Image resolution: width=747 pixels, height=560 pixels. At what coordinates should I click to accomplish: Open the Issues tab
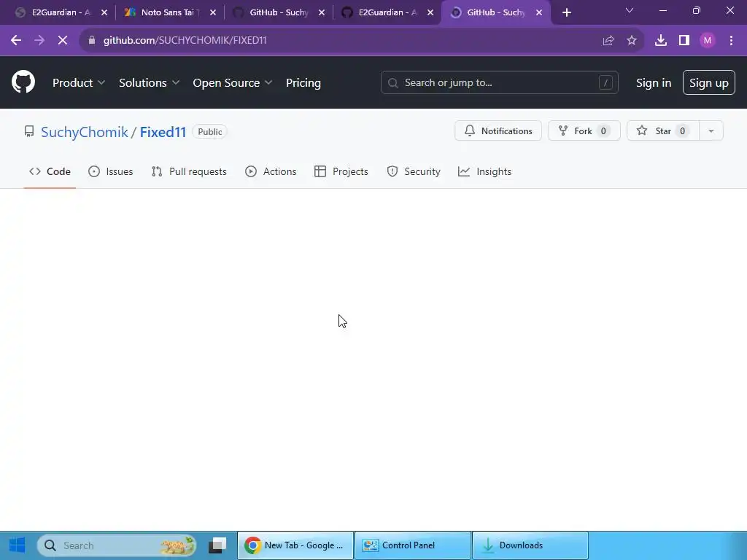pyautogui.click(x=111, y=171)
